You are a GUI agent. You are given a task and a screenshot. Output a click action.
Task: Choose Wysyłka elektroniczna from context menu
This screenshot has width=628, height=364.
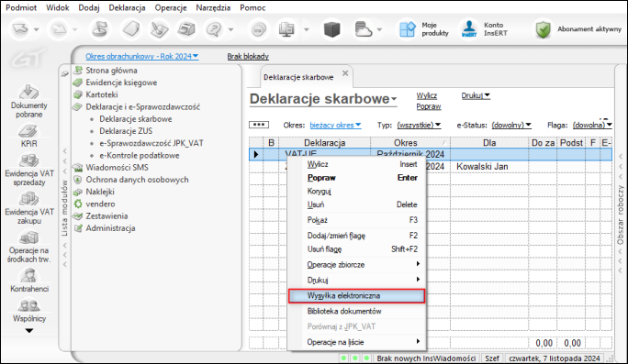pyautogui.click(x=356, y=296)
